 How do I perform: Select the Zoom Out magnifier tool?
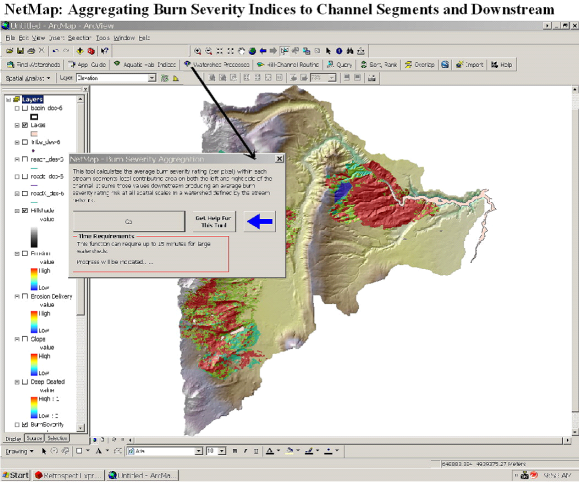tap(209, 51)
